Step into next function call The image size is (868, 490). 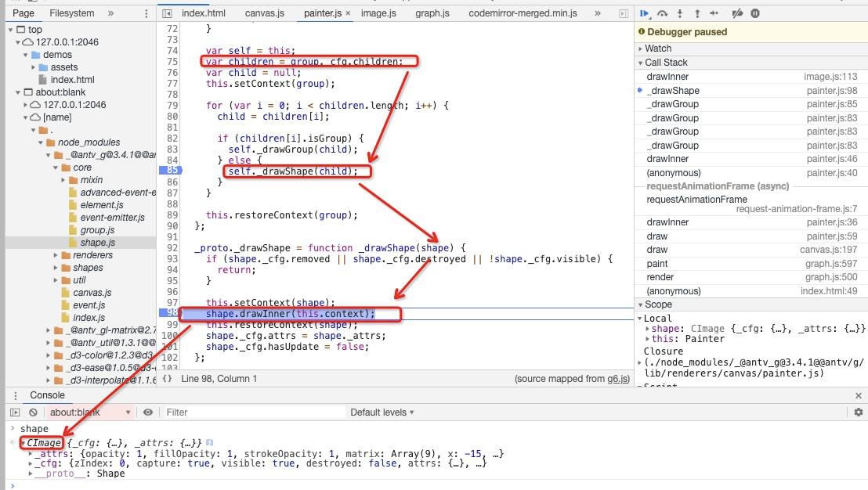pyautogui.click(x=680, y=13)
